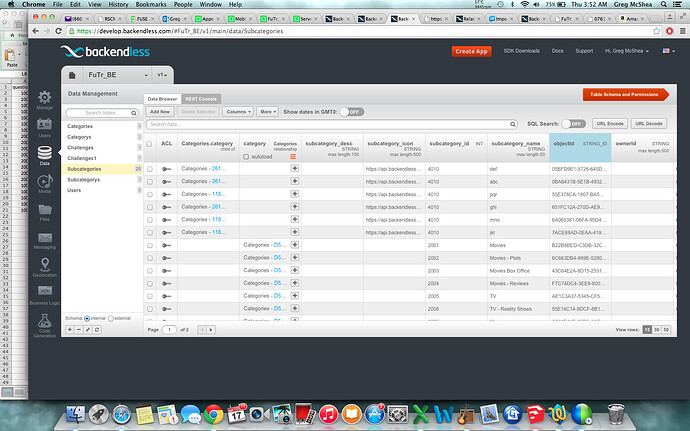Click the search data magnifier icon

[x=513, y=124]
